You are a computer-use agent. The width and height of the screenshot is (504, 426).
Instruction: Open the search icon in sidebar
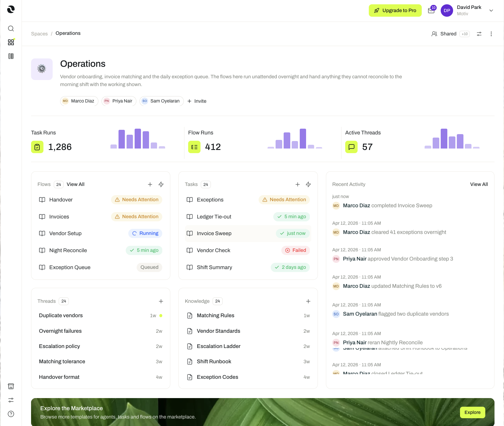11,28
